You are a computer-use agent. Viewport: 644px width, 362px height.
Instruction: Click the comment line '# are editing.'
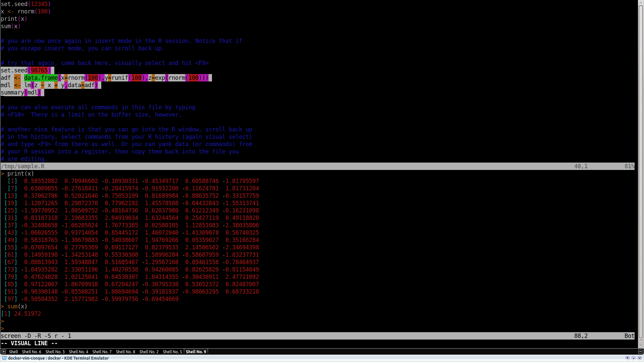click(24, 159)
